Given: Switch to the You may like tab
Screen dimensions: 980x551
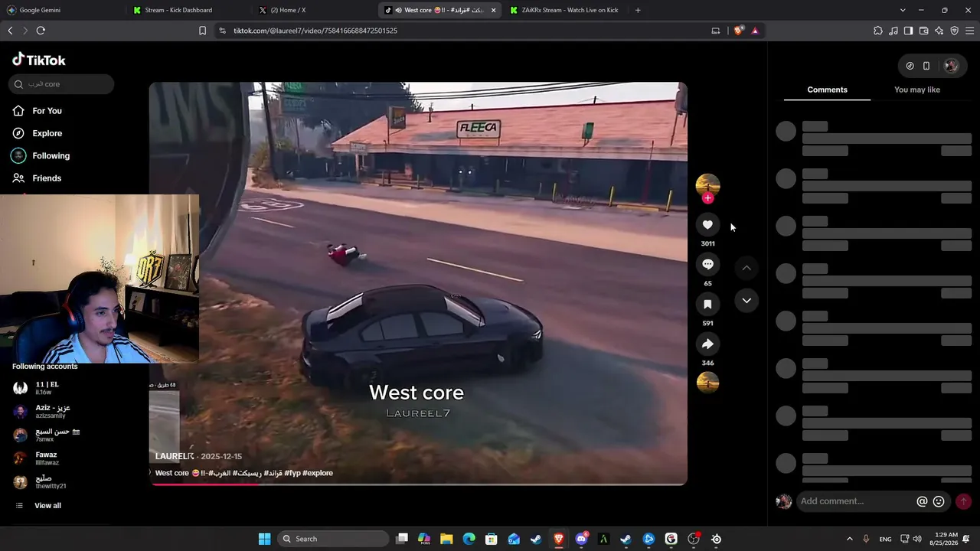Looking at the screenshot, I should pyautogui.click(x=917, y=90).
